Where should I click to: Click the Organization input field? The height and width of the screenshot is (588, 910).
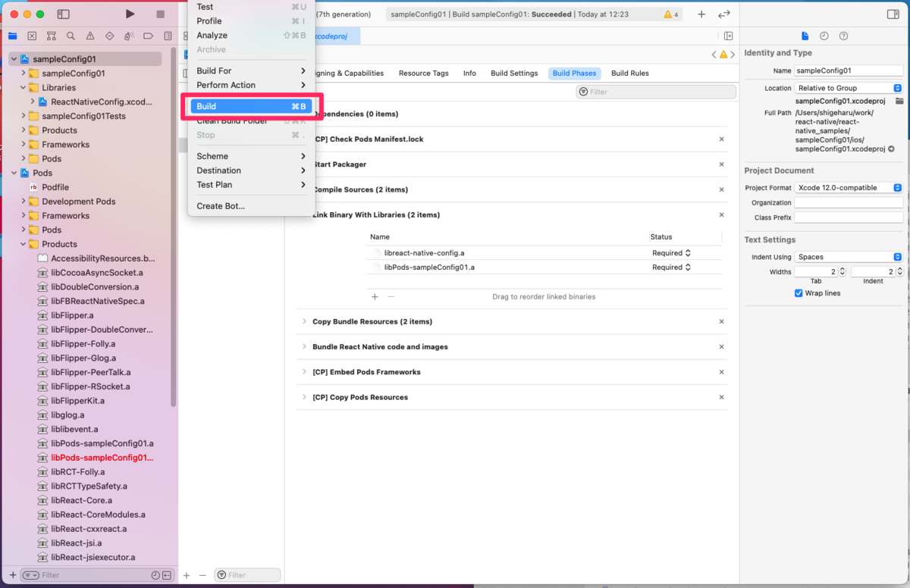pyautogui.click(x=849, y=203)
